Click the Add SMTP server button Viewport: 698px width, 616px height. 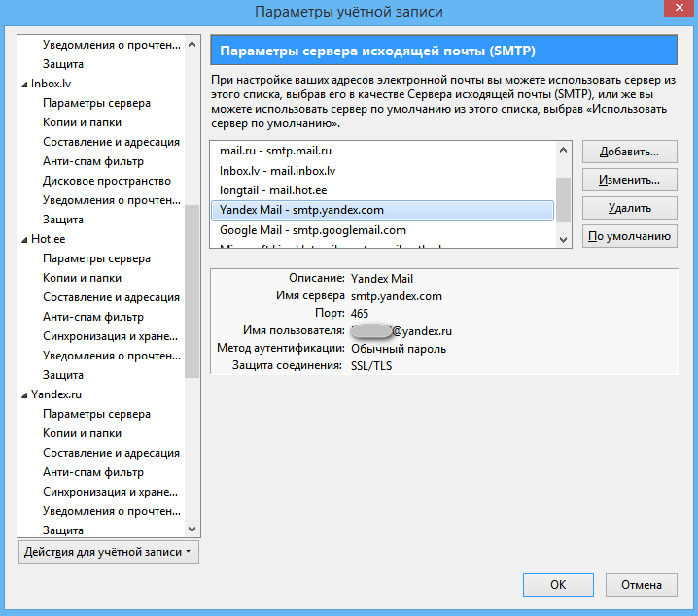click(629, 152)
